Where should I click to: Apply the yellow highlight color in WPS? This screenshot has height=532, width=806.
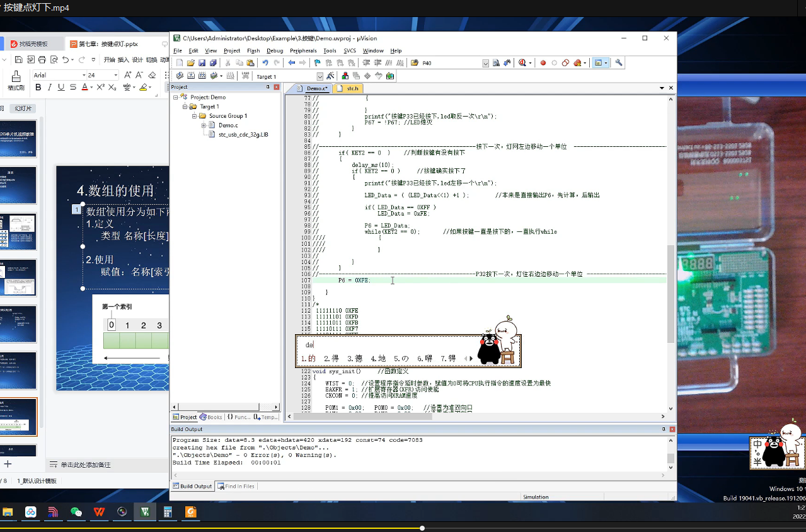click(144, 88)
